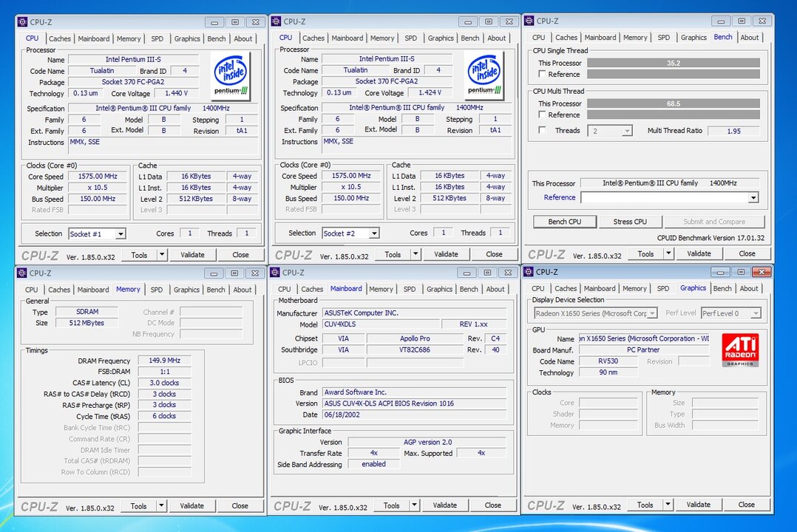The height and width of the screenshot is (532, 797).
Task: Expand the Tools arrow in the Memory window
Action: pos(161,506)
